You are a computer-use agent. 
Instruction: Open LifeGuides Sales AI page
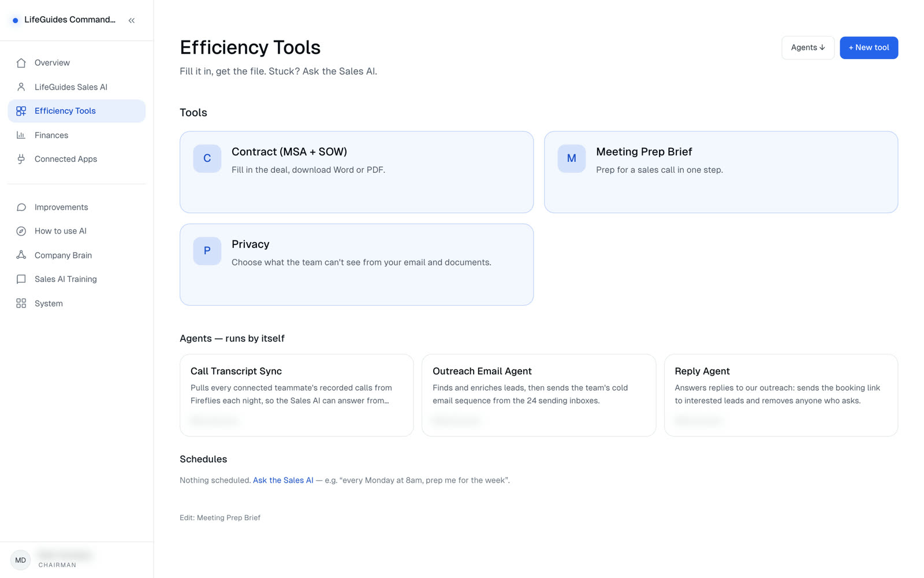click(76, 87)
